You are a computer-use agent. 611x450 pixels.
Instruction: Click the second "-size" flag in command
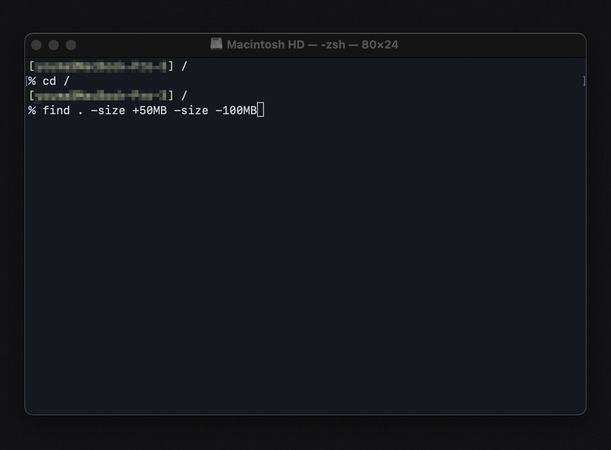(x=191, y=110)
